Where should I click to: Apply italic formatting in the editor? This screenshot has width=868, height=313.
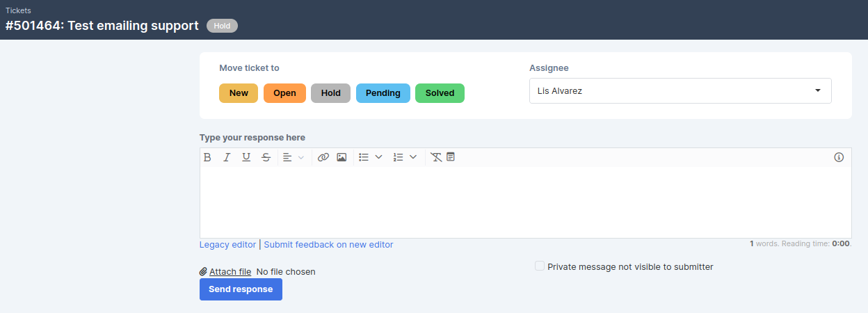coord(227,157)
